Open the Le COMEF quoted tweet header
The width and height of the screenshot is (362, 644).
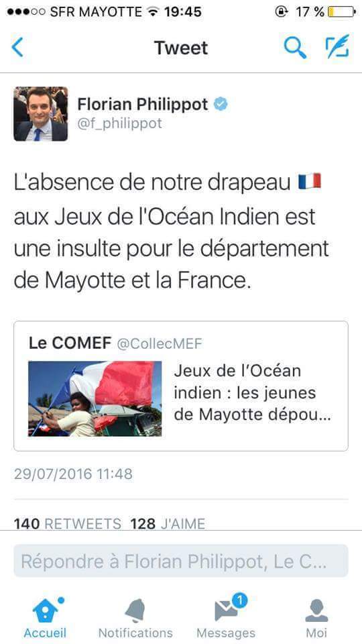(116, 343)
